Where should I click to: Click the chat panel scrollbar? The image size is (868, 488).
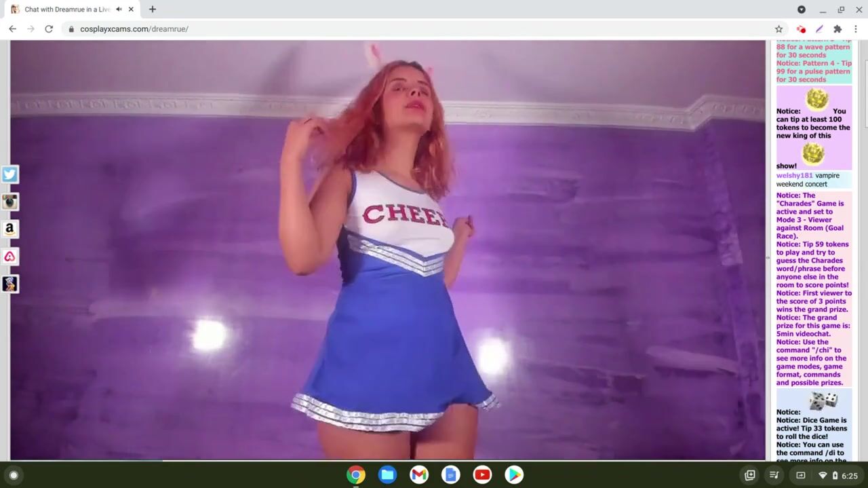tap(865, 88)
